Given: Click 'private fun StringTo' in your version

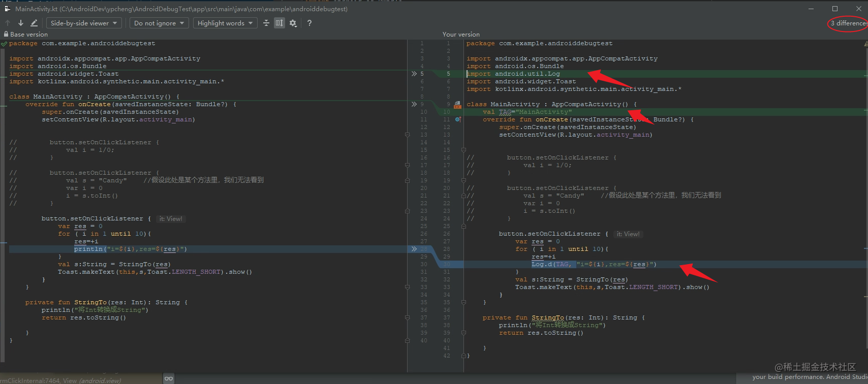Looking at the screenshot, I should pyautogui.click(x=523, y=317).
